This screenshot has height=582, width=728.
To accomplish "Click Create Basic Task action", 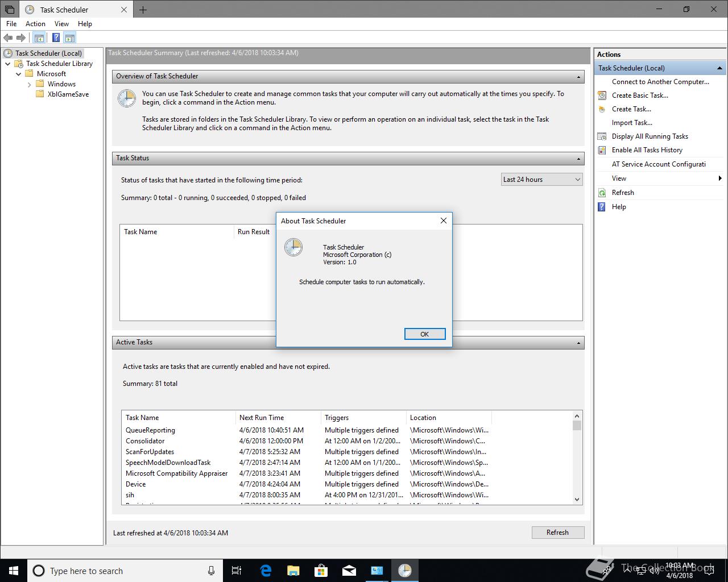I will (x=640, y=95).
